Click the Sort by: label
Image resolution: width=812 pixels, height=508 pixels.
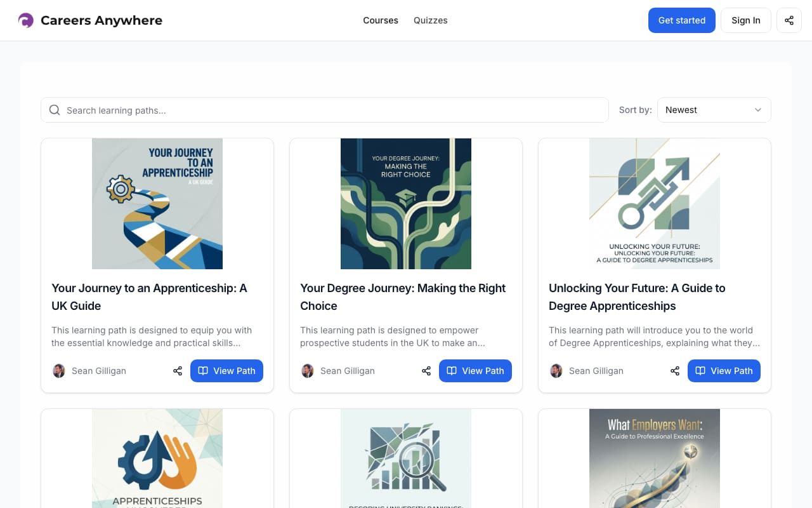(x=636, y=110)
